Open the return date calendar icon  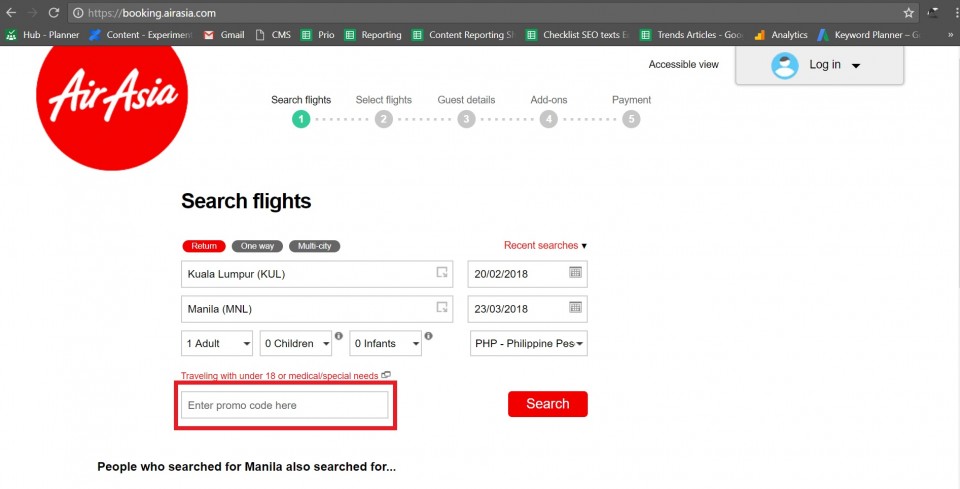[x=575, y=307]
